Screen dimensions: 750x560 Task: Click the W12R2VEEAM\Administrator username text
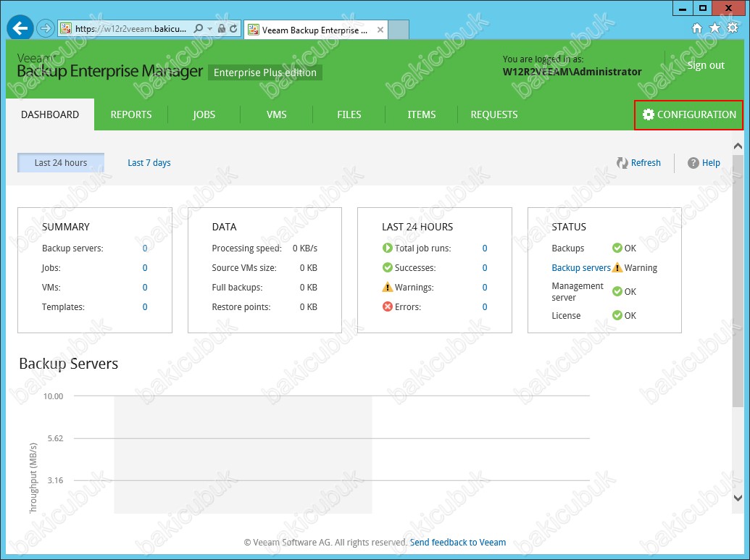click(x=572, y=72)
